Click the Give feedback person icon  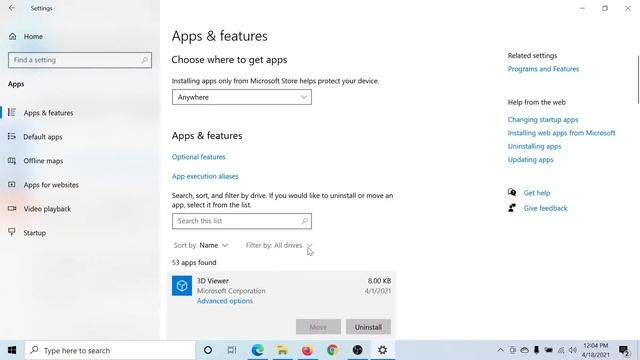click(x=512, y=208)
